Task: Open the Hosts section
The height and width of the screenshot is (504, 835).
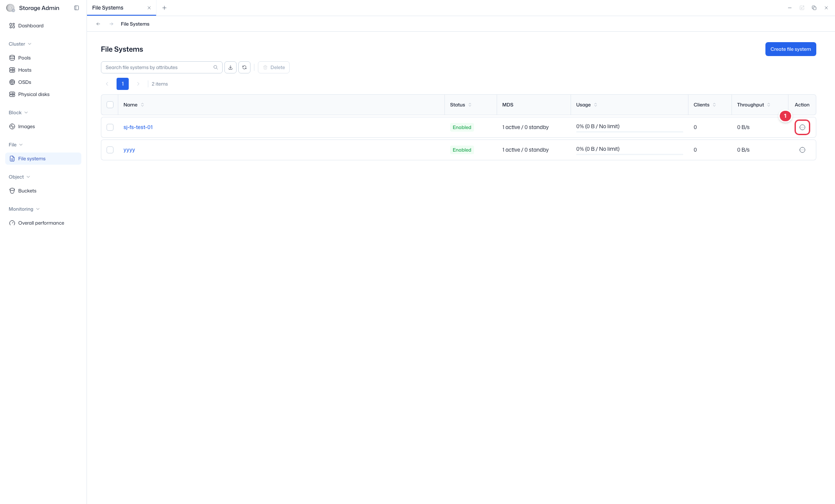Action: (x=20, y=70)
